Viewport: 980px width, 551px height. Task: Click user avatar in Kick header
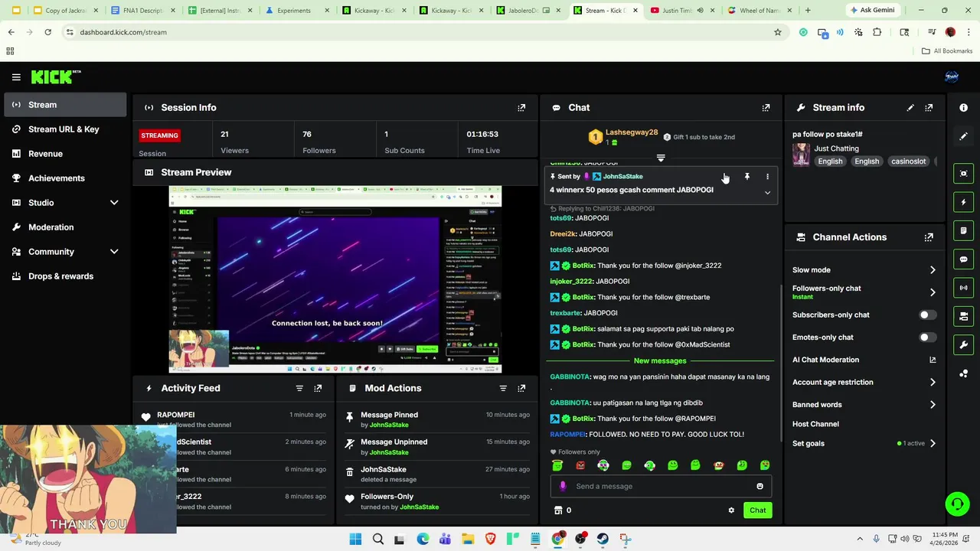click(x=952, y=77)
